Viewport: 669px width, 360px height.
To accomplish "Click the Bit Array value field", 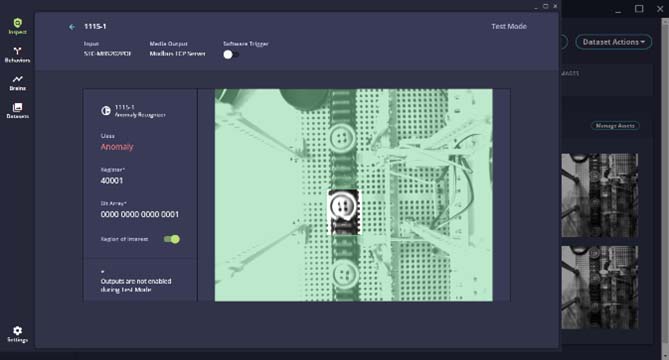I will (140, 215).
